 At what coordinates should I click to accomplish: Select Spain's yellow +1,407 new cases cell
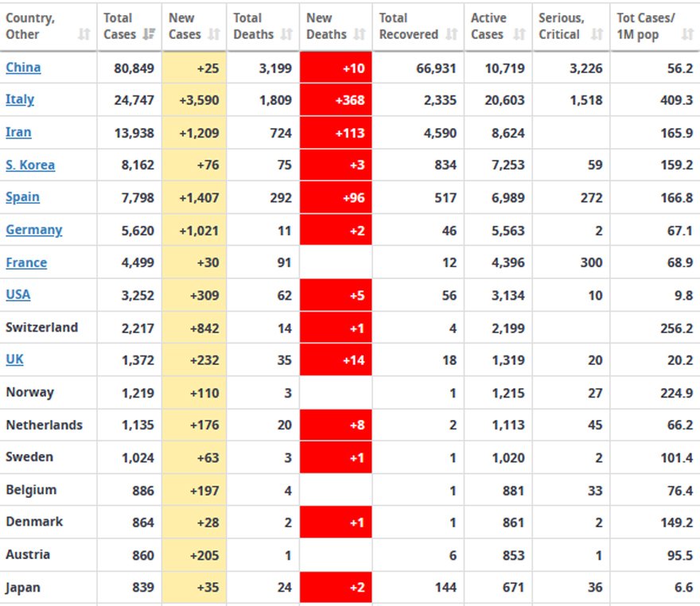tap(194, 197)
